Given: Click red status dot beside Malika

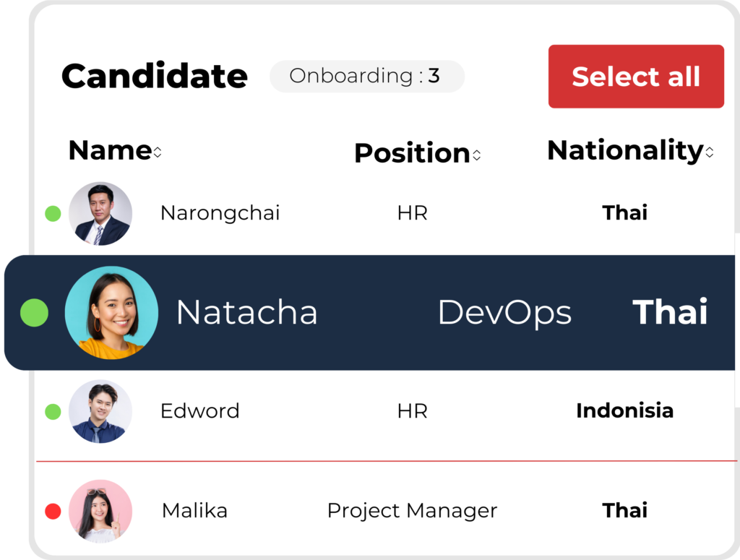Looking at the screenshot, I should (53, 511).
